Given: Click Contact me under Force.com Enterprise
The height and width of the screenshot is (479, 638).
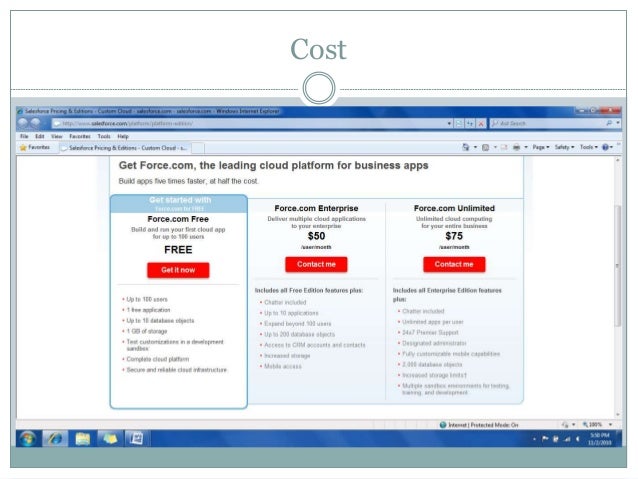Looking at the screenshot, I should click(x=316, y=264).
